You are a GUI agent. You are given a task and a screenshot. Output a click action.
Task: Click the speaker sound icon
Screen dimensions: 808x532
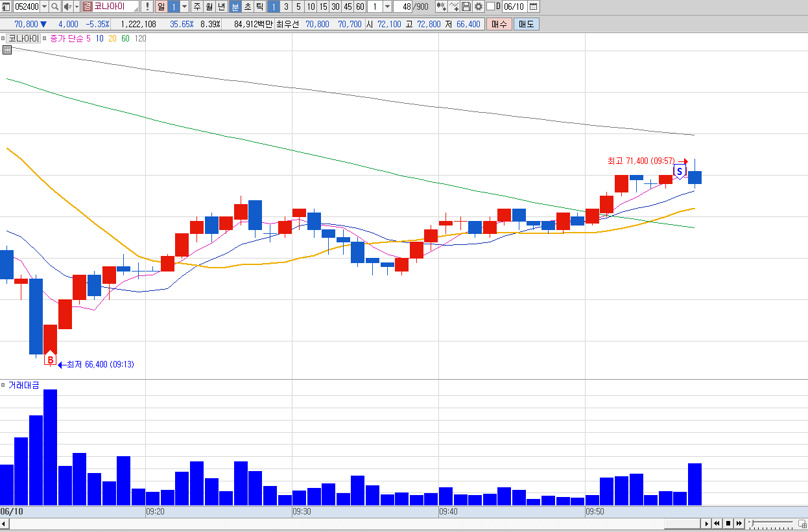68,6
